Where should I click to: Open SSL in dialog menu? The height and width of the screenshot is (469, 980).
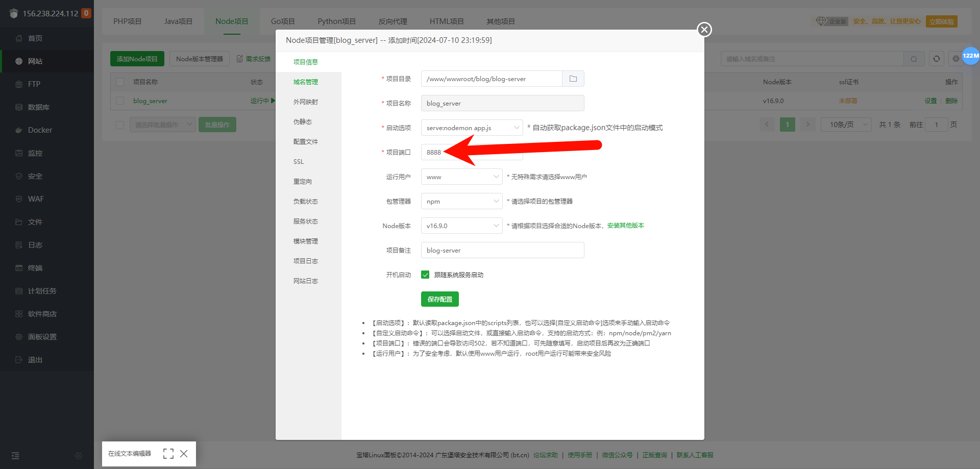(x=299, y=161)
